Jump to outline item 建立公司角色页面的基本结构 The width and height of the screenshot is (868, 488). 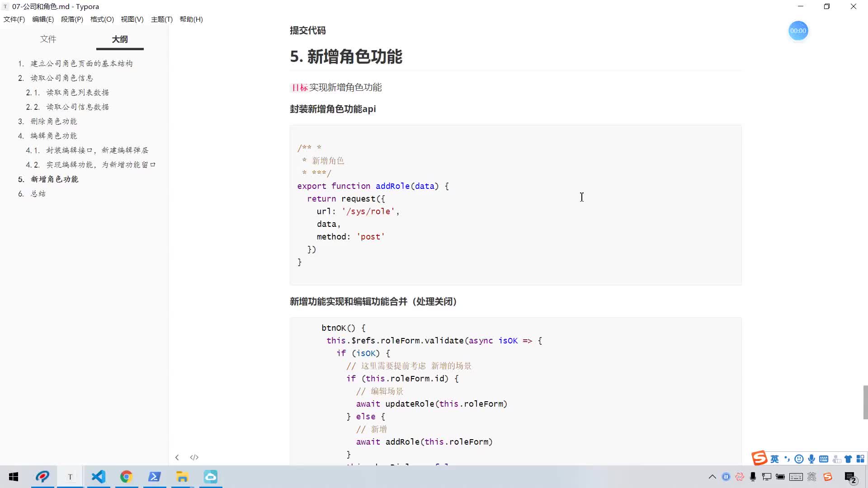[81, 63]
